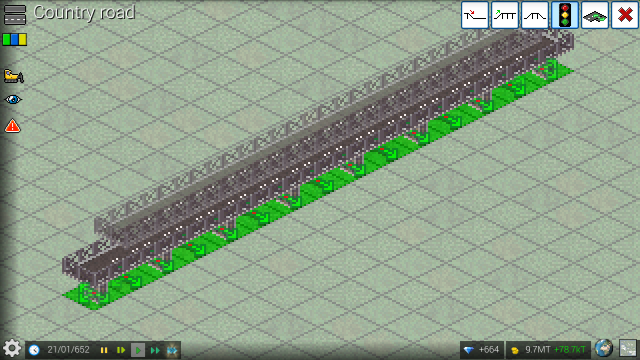Open the diamonds +664 counter

click(x=482, y=350)
